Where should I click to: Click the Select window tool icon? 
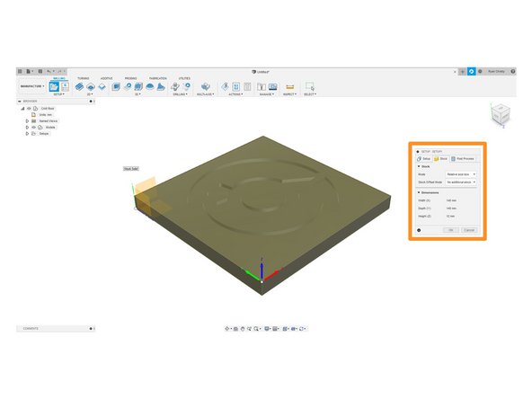pyautogui.click(x=309, y=86)
